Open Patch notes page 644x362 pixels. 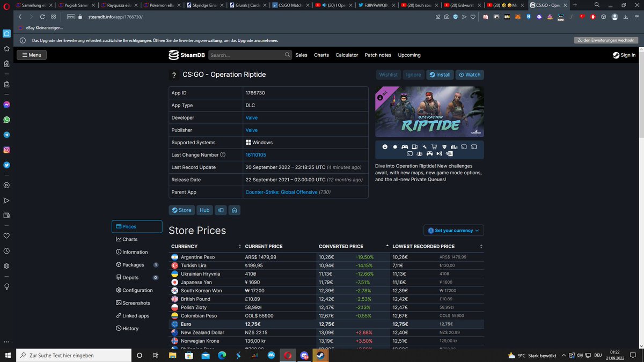[x=378, y=55]
